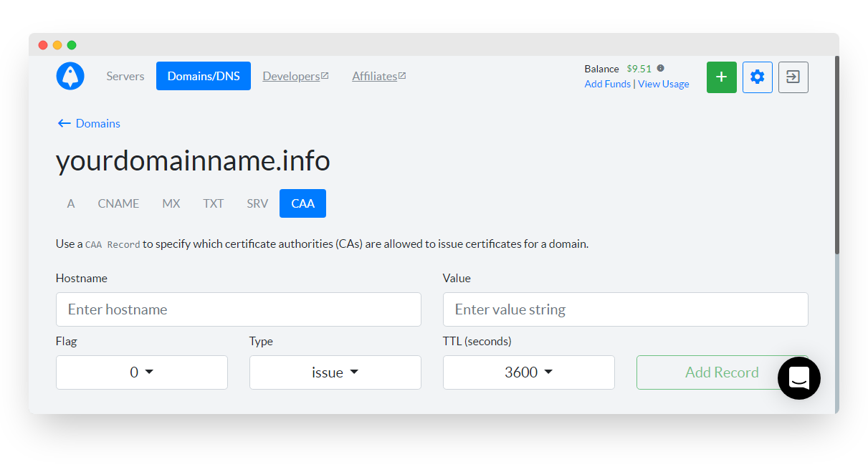Open the Affiliates external link
This screenshot has width=868, height=467.
[x=378, y=76]
